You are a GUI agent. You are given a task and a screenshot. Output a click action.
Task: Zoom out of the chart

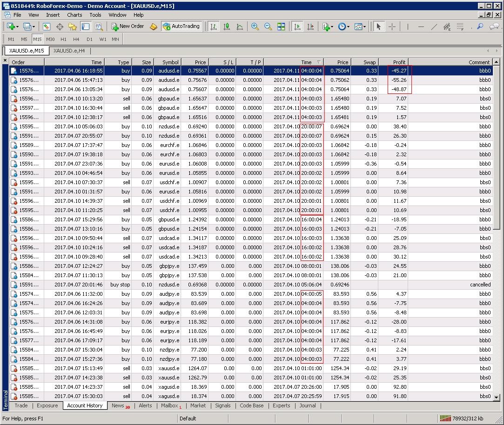pyautogui.click(x=268, y=27)
